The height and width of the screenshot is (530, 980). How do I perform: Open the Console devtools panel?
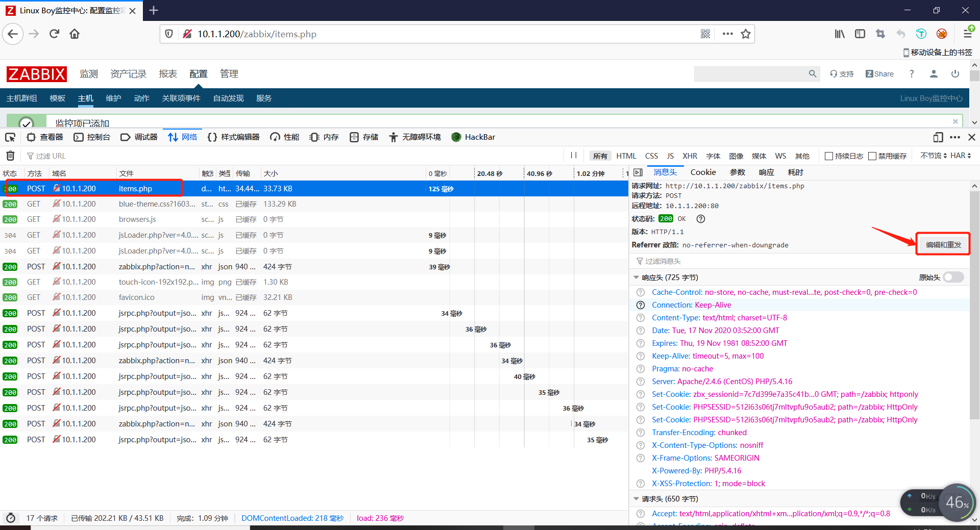coord(92,137)
